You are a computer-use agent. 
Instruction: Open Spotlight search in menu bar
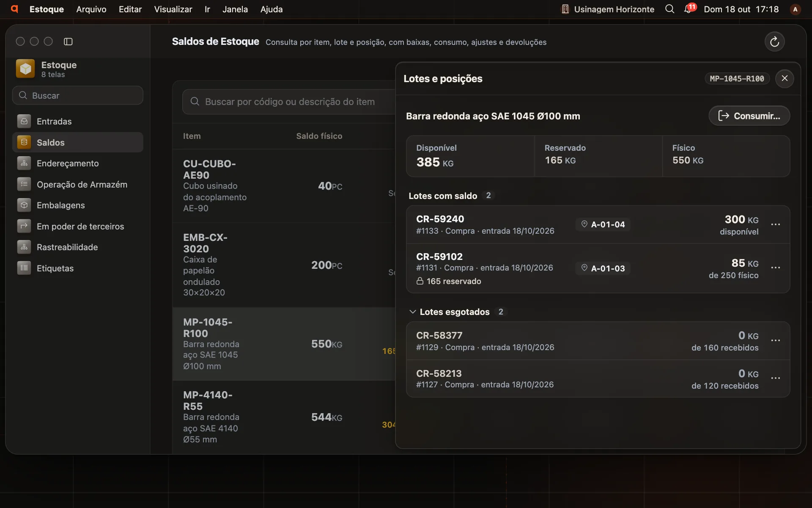(x=669, y=9)
